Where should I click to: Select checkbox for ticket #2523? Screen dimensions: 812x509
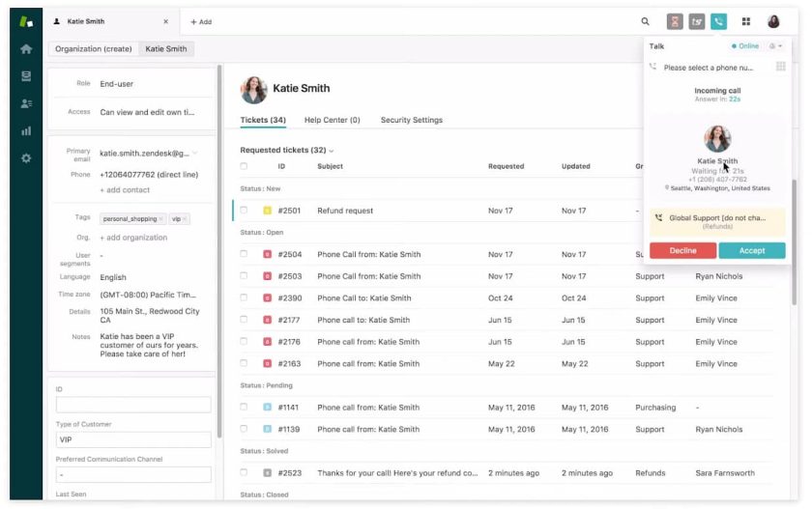[244, 472]
